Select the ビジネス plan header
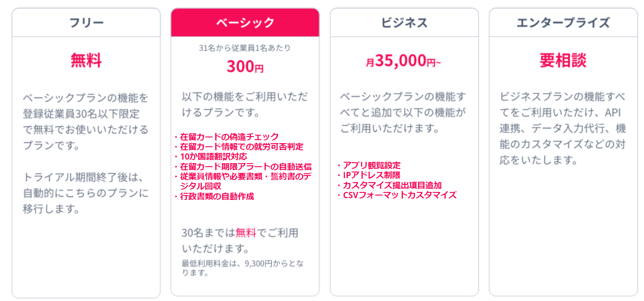The width and height of the screenshot is (644, 301). (404, 23)
